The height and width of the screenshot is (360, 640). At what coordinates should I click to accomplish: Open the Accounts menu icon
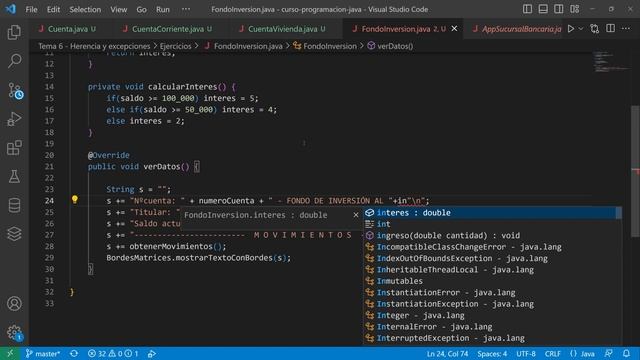pos(14,304)
